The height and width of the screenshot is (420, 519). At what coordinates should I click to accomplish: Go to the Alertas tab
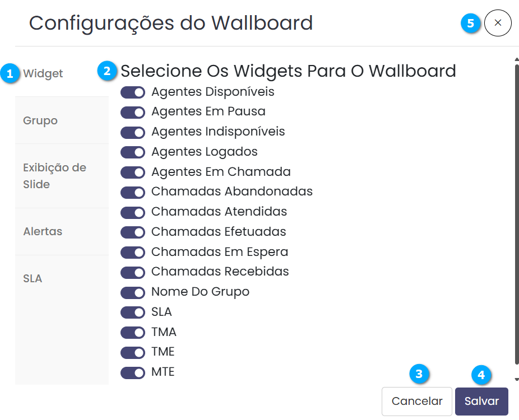coord(43,231)
